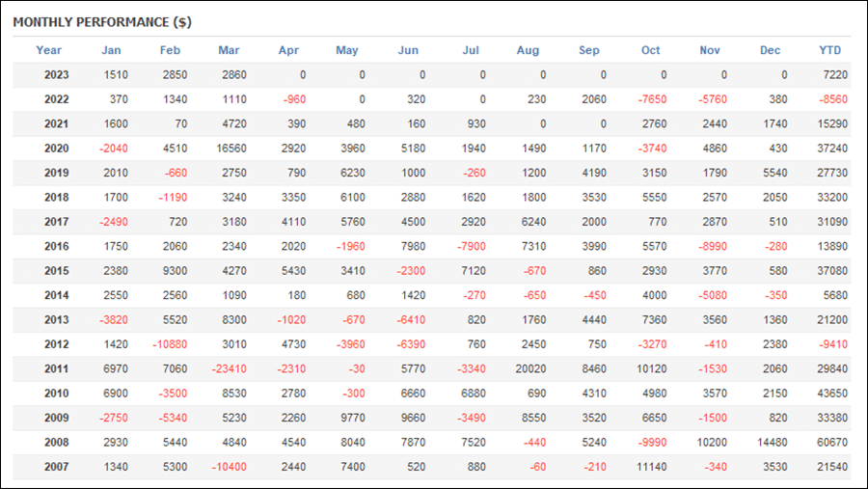This screenshot has width=868, height=489.
Task: Select the 2016 year row label
Action: (57, 247)
